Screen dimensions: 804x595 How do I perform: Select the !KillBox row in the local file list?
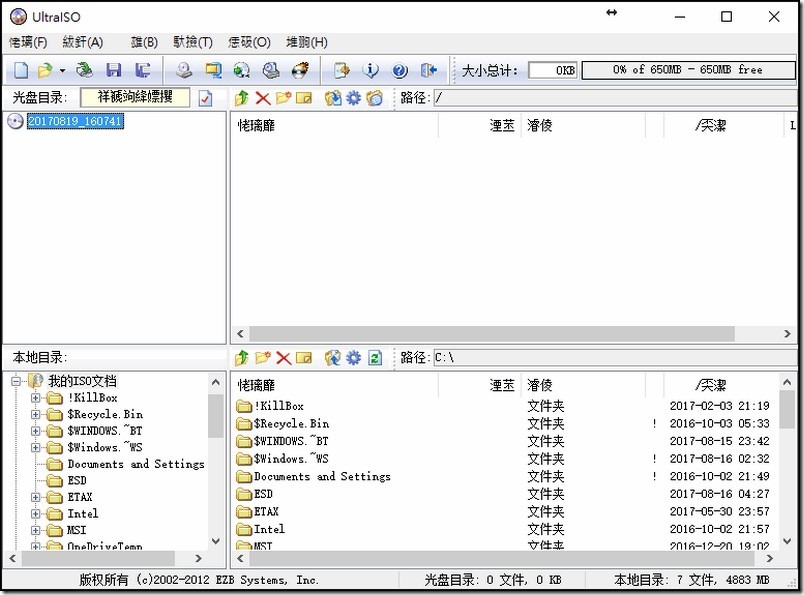505,406
